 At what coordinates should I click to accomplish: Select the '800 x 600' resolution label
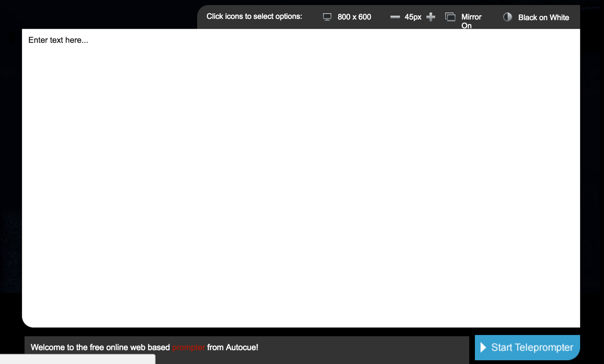(x=354, y=17)
